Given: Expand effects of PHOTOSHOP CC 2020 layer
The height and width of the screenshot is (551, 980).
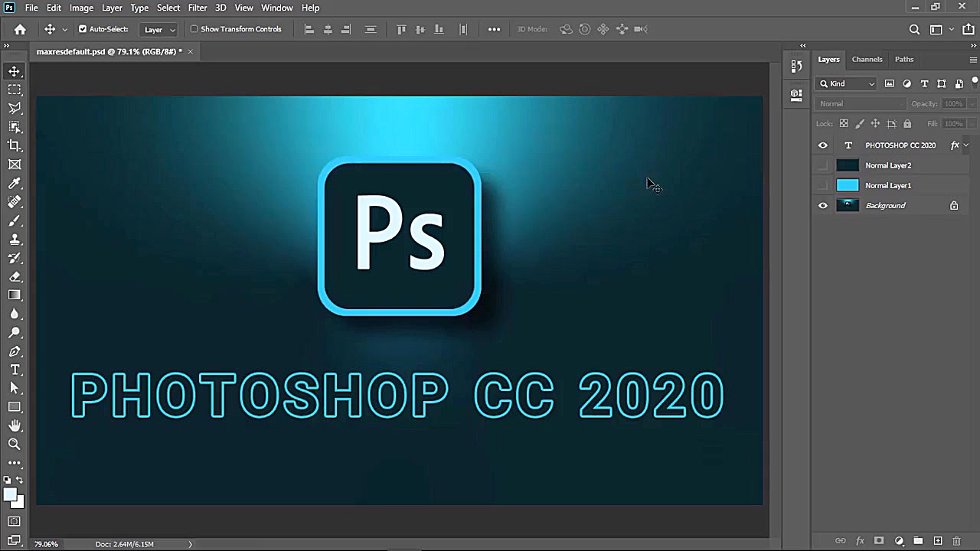Looking at the screenshot, I should click(x=966, y=145).
